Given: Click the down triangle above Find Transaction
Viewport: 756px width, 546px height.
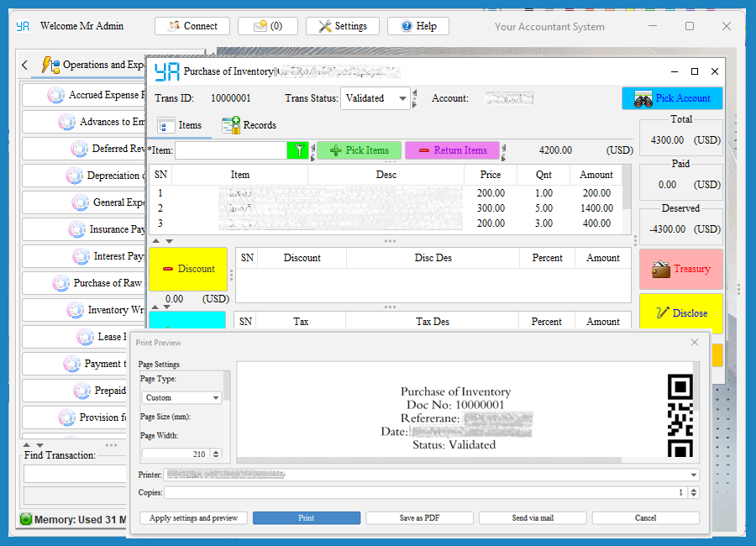Looking at the screenshot, I should coord(40,445).
